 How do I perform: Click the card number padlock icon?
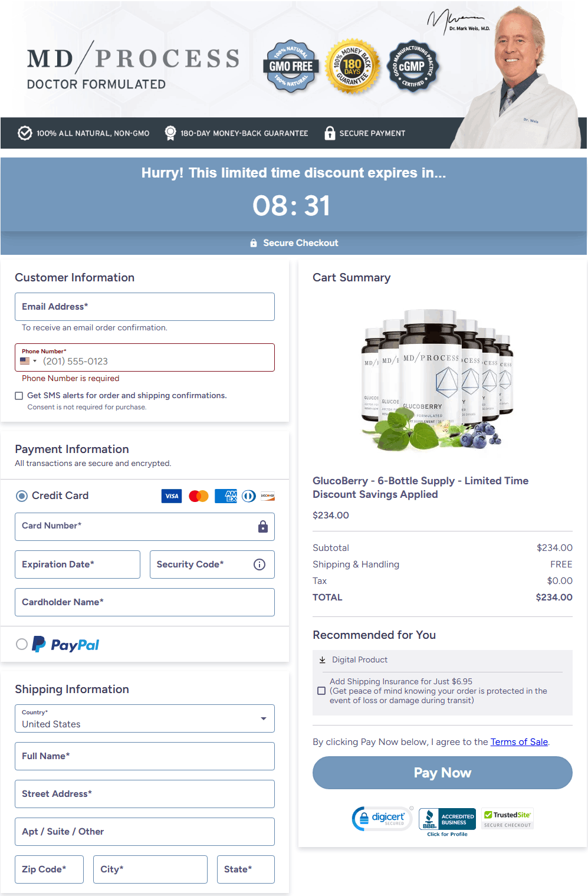point(263,527)
